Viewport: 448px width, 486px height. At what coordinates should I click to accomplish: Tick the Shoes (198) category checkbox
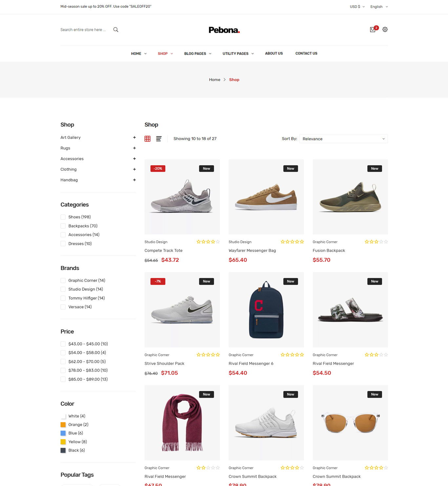pyautogui.click(x=63, y=217)
